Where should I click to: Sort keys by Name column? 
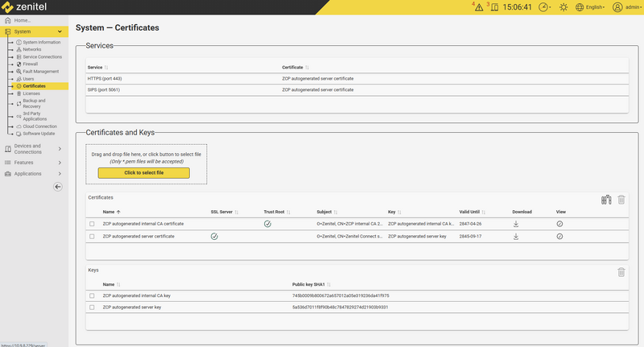(x=111, y=284)
